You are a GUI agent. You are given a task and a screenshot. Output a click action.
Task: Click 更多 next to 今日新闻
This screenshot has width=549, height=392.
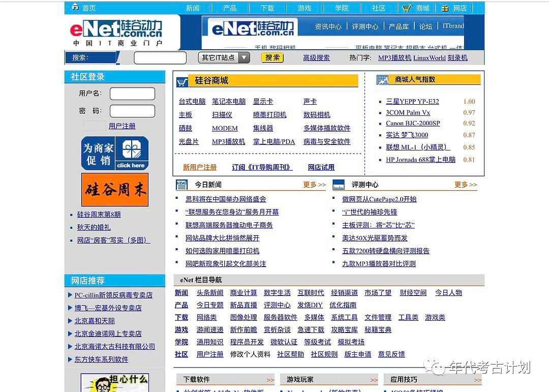pyautogui.click(x=315, y=185)
